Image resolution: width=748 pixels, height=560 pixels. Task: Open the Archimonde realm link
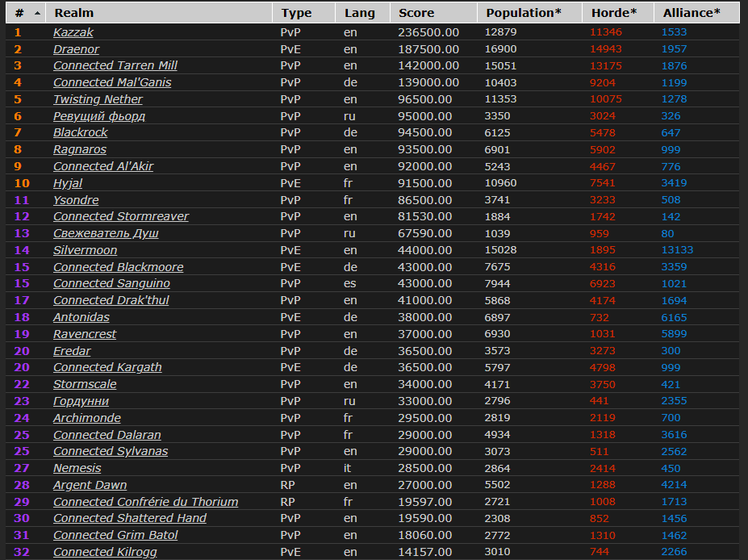click(x=87, y=418)
